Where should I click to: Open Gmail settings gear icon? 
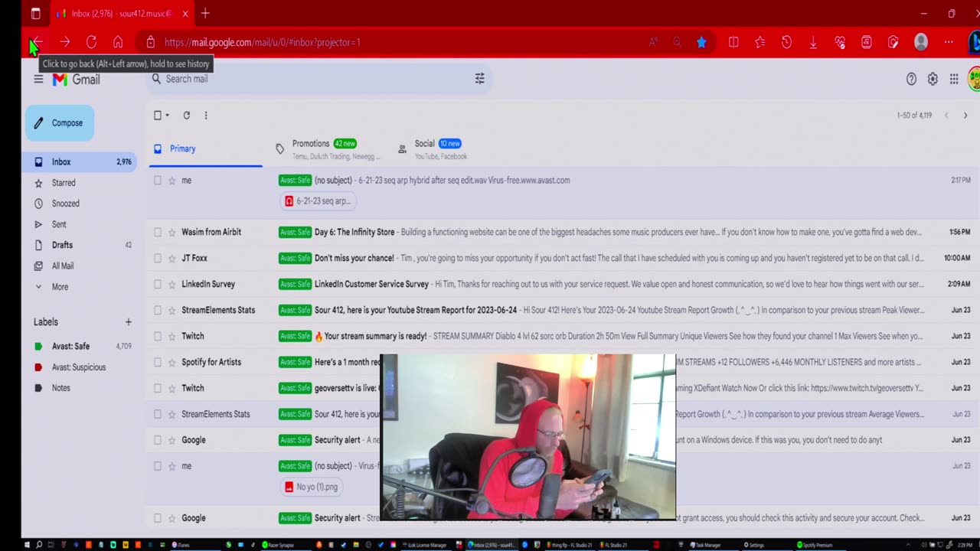(x=933, y=79)
